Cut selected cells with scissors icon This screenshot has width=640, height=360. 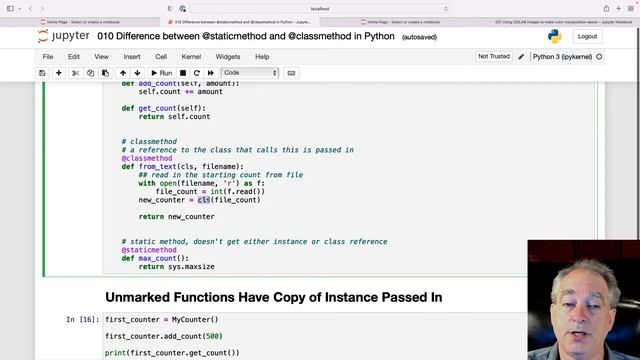(x=76, y=73)
